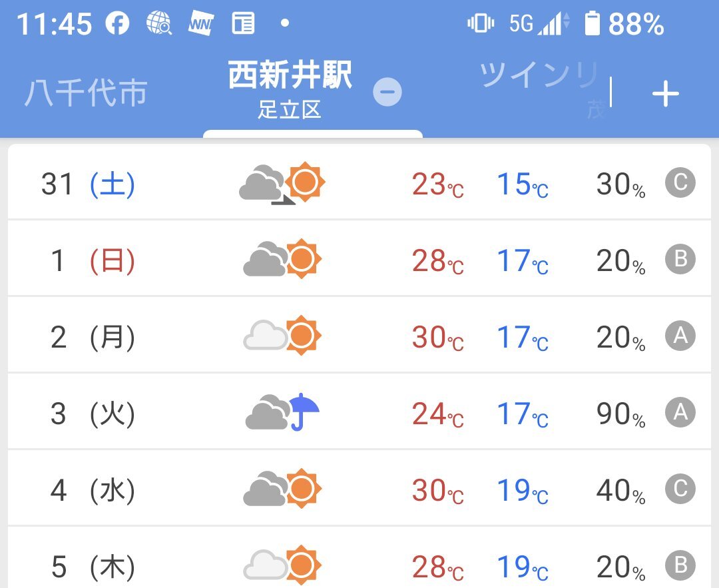Tap the globe search status bar icon
Viewport: 719px width, 588px height.
click(x=159, y=23)
